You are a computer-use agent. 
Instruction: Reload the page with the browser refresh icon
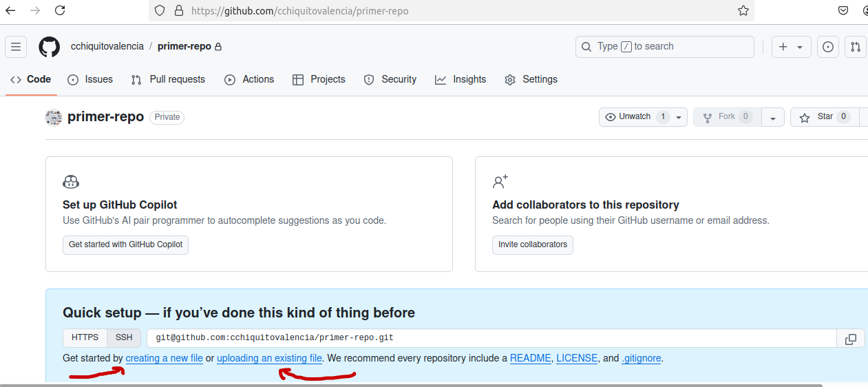[60, 10]
